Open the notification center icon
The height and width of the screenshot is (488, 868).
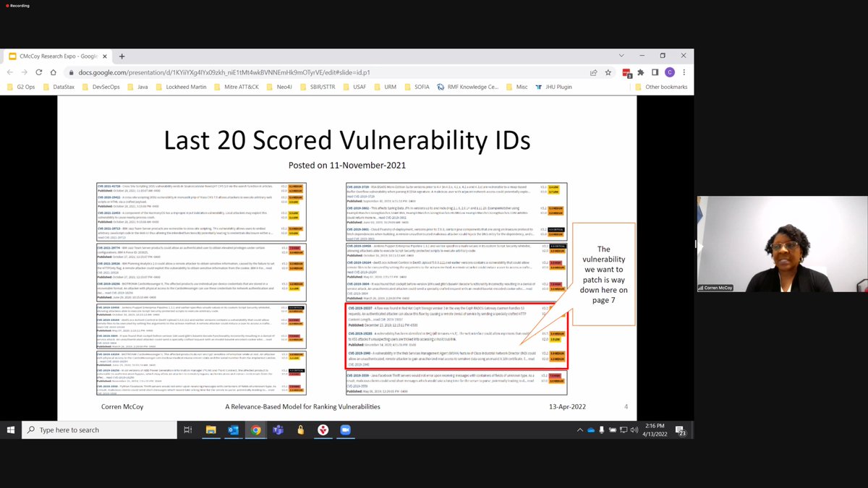pyautogui.click(x=681, y=429)
